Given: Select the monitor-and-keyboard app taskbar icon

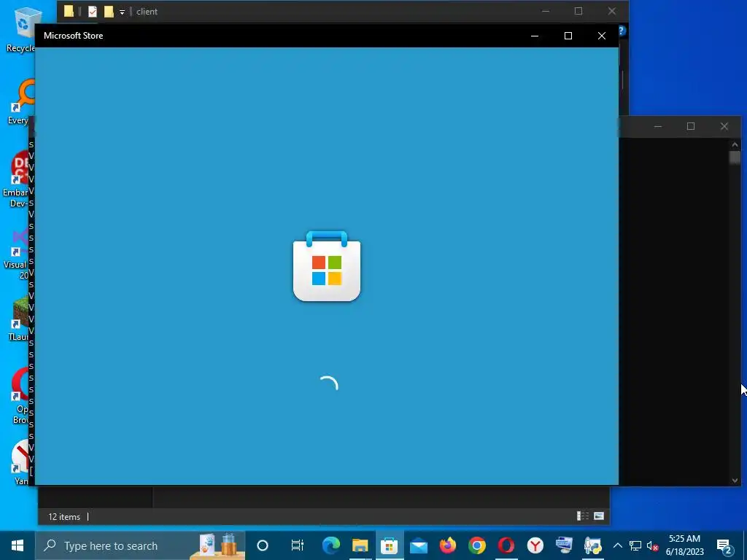Looking at the screenshot, I should pyautogui.click(x=564, y=545).
